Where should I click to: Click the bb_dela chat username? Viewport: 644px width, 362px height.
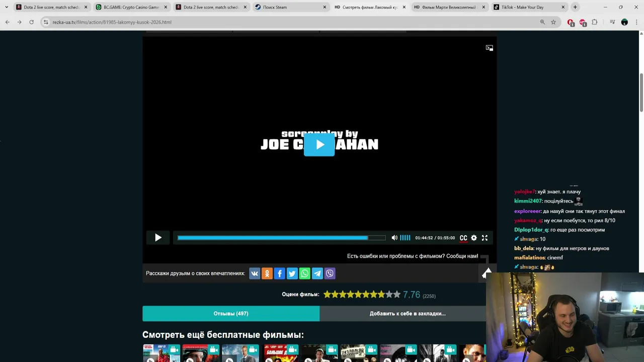click(x=524, y=248)
